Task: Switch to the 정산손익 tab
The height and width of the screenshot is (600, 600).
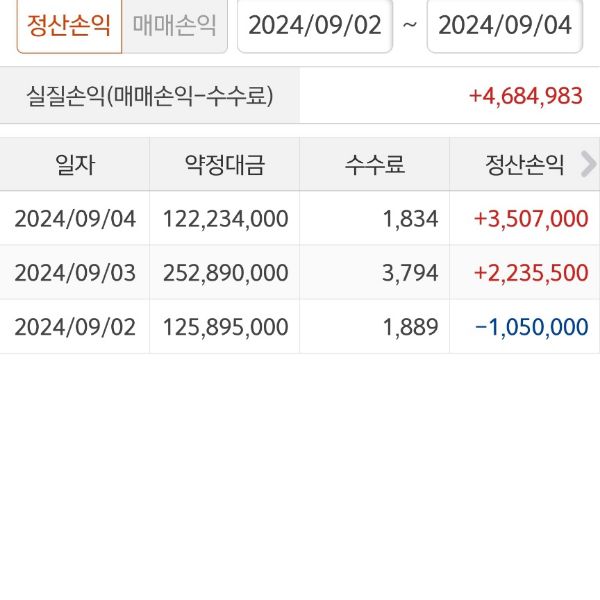Action: 69,25
